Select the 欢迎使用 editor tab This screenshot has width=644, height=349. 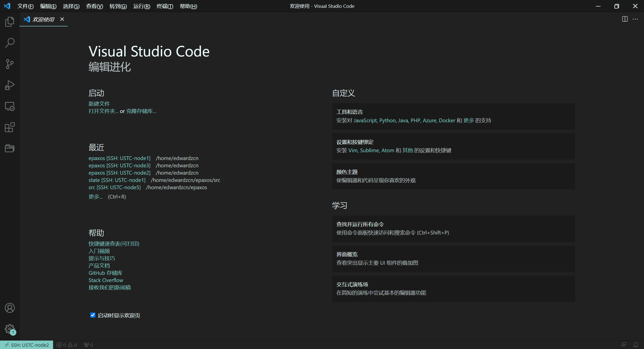(x=44, y=19)
